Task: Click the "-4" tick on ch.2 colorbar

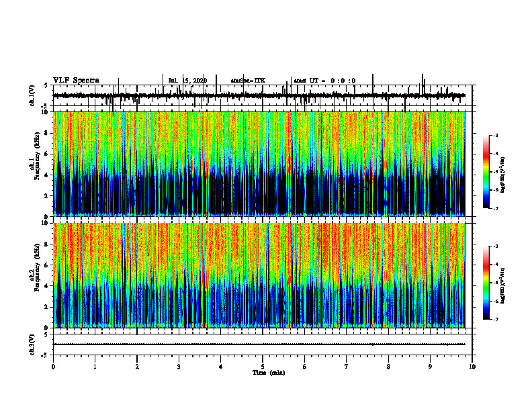Action: click(495, 265)
